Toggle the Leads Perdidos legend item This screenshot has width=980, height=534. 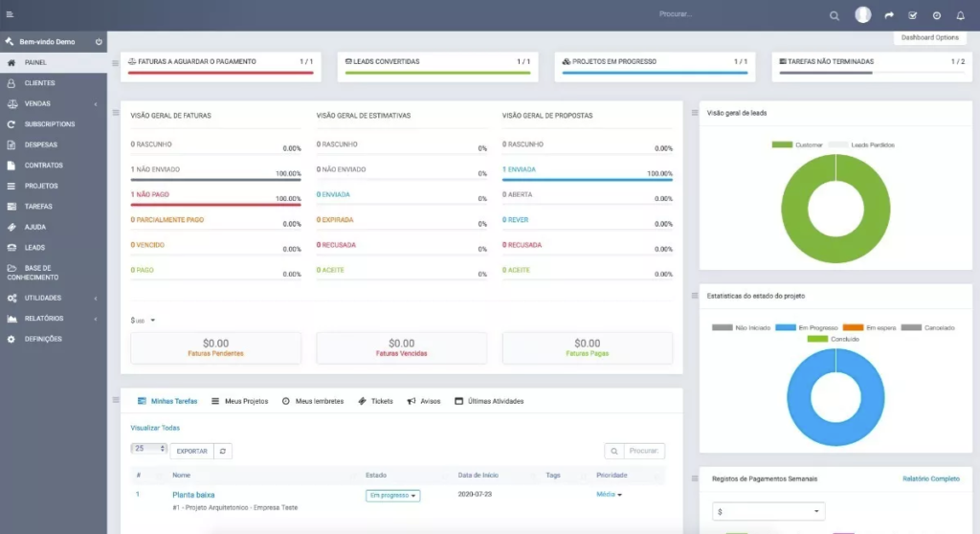point(861,145)
